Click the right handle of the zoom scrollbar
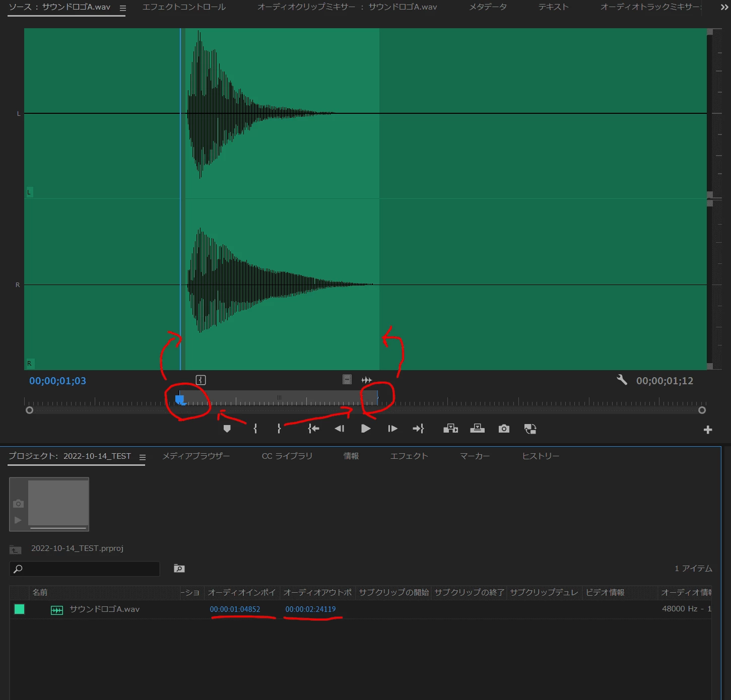This screenshot has width=731, height=700. point(702,410)
